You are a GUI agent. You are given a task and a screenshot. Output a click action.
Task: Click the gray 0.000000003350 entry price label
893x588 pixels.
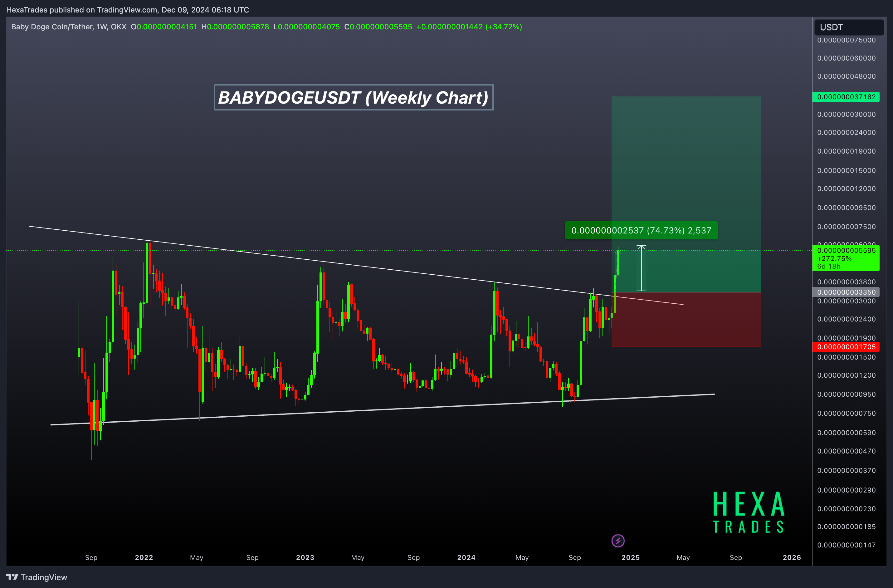pos(846,292)
